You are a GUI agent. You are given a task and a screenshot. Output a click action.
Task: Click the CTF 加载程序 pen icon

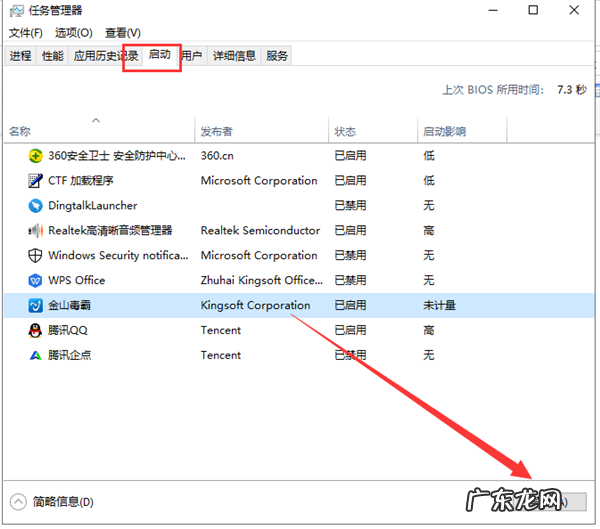tap(35, 181)
